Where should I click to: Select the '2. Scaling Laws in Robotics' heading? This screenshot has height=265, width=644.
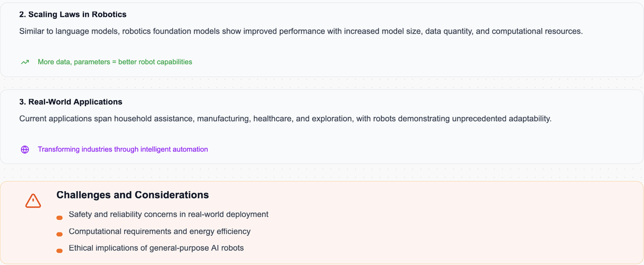pos(73,15)
